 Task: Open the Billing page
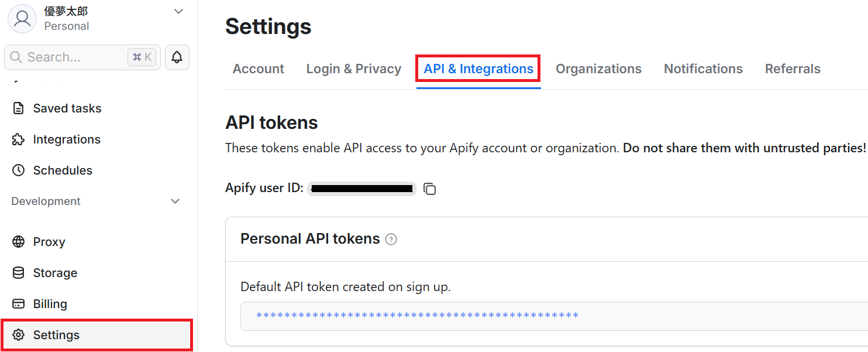(x=50, y=304)
